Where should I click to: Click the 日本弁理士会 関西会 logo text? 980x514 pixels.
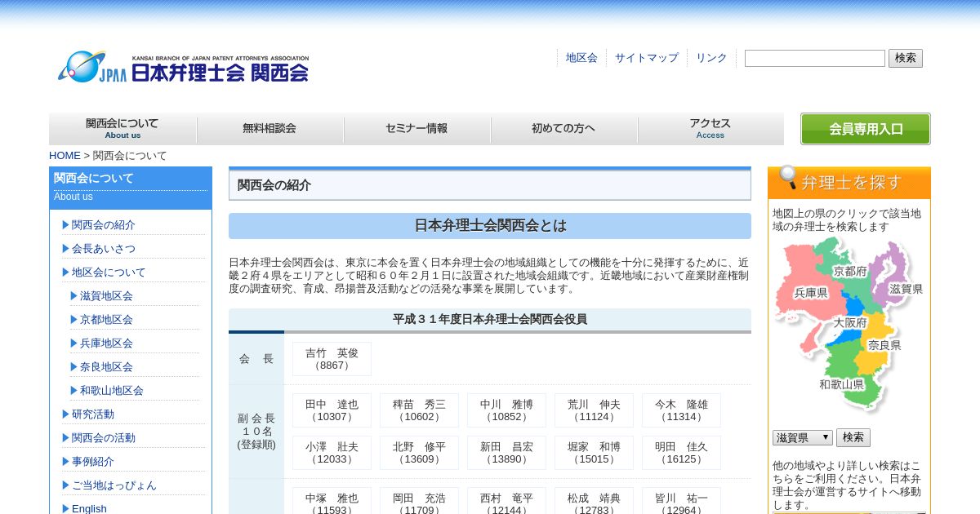tap(220, 72)
